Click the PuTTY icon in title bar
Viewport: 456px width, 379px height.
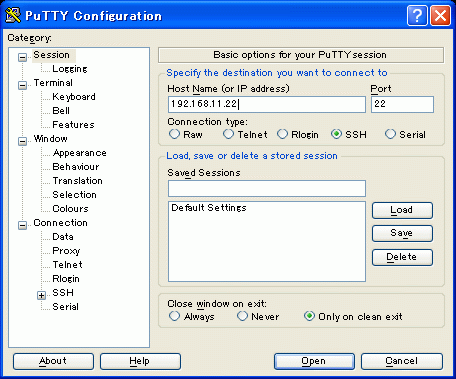coord(13,15)
